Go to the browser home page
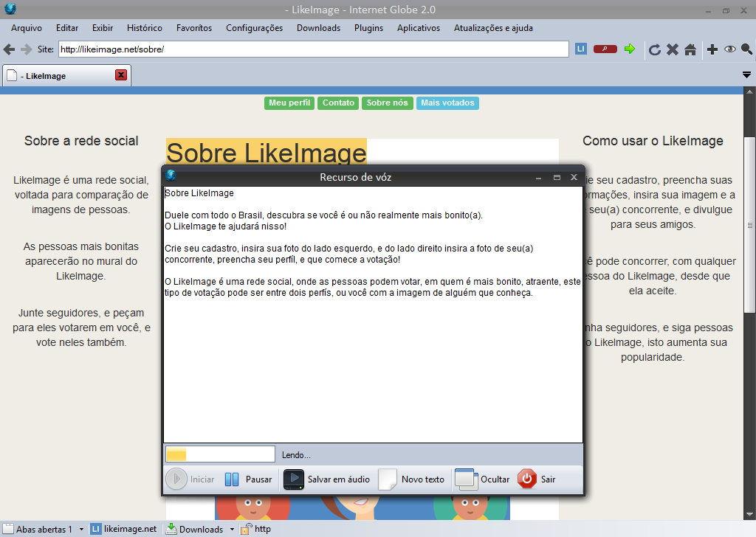This screenshot has width=756, height=537. click(690, 49)
